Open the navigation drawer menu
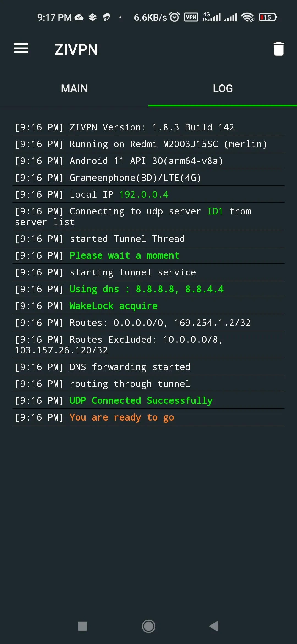The width and height of the screenshot is (297, 644). point(21,48)
